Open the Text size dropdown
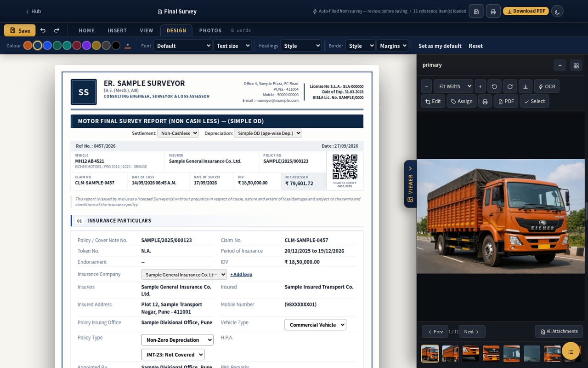Image resolution: width=588 pixels, height=368 pixels. (232, 46)
